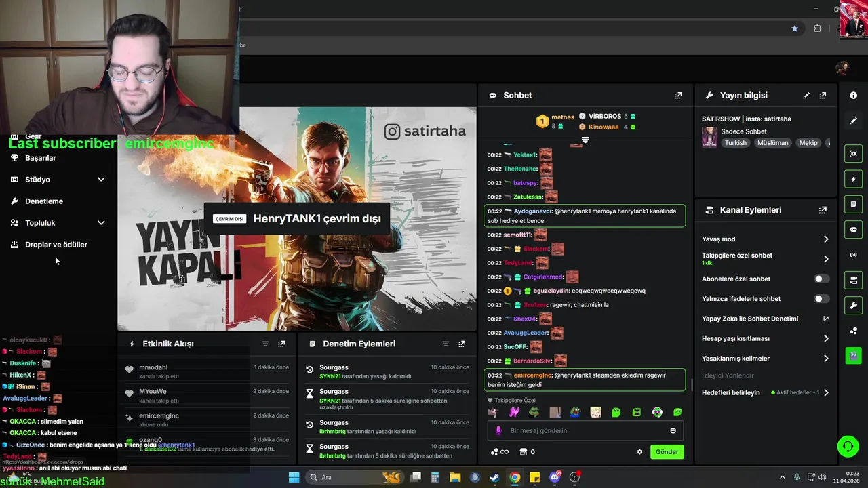Toggle the activity feed lightning icon in sidebar
Viewport: 868px width, 488px height.
pos(853,179)
